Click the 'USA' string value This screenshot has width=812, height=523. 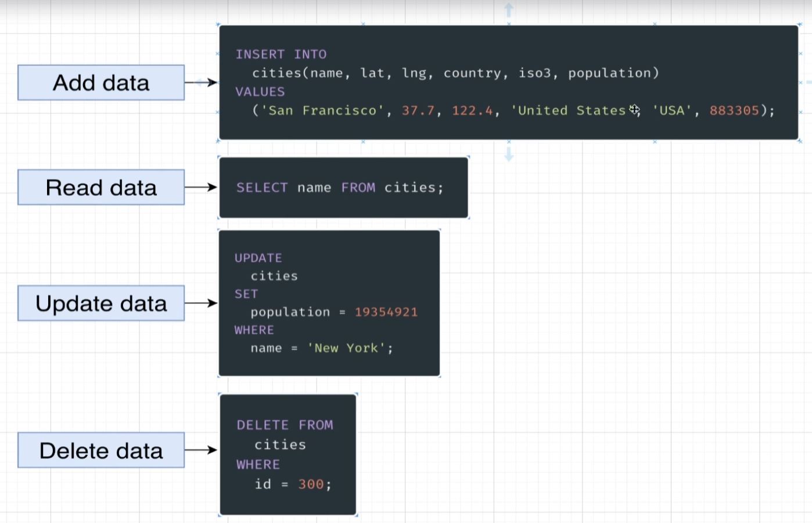(672, 110)
